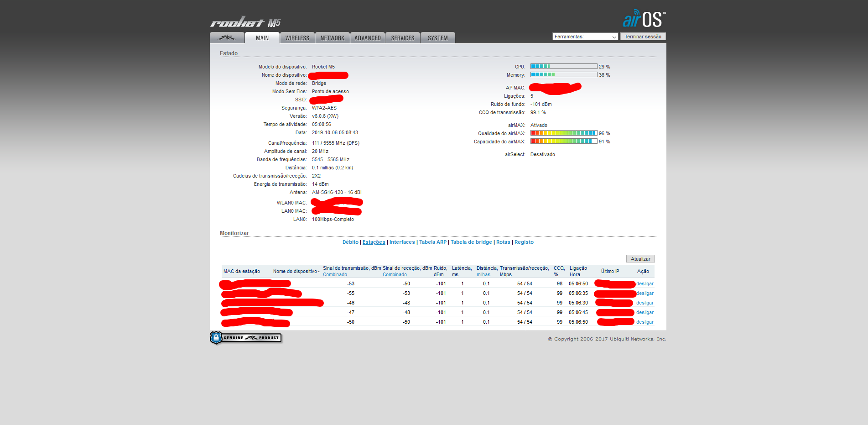The width and height of the screenshot is (868, 425).
Task: Click the Qualidade do airMAX bar
Action: tap(564, 133)
